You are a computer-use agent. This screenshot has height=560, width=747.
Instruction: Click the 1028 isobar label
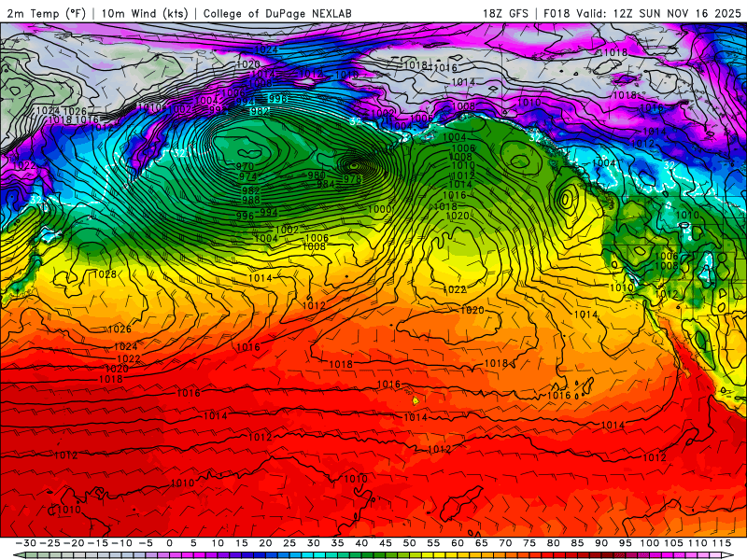click(105, 274)
